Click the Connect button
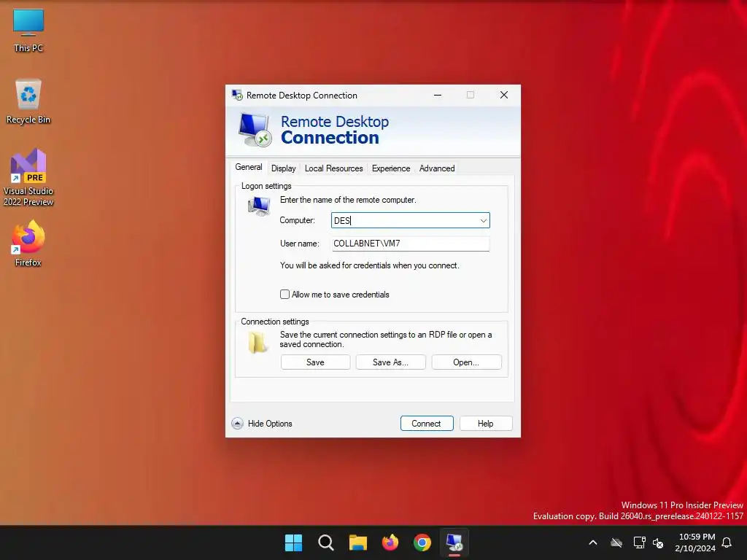Viewport: 747px width, 560px height. 426,424
